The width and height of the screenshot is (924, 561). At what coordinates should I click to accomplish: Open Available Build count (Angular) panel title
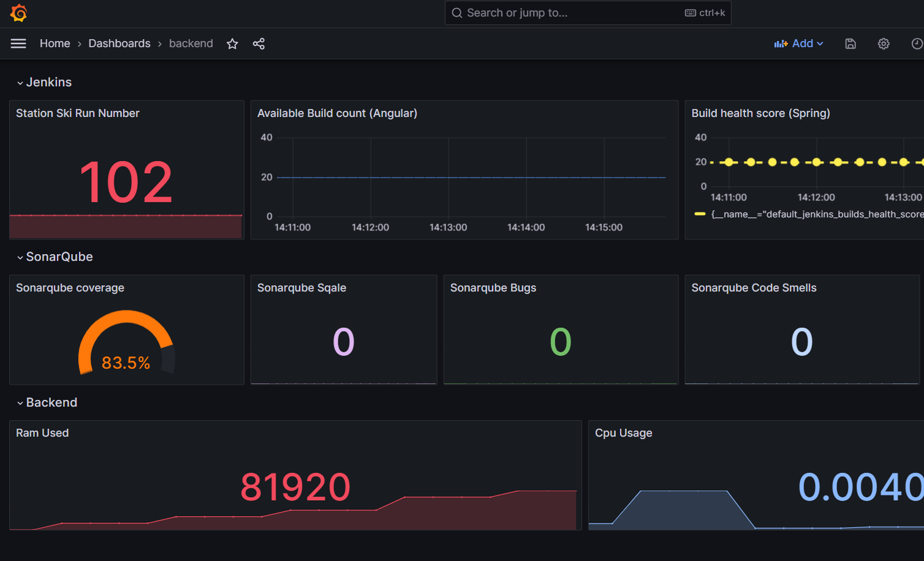(337, 113)
